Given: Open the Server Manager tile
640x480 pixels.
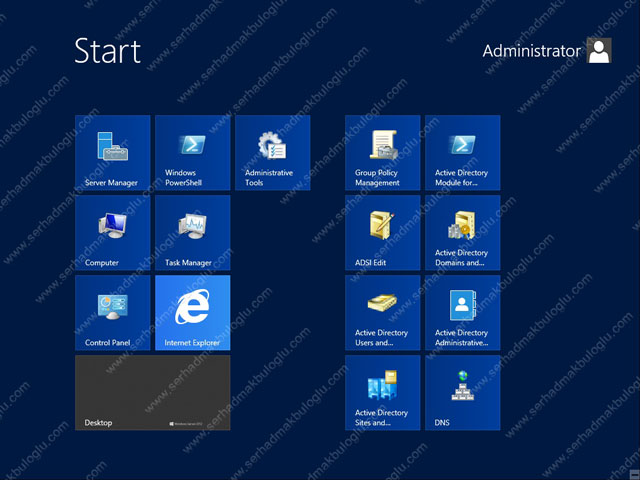Looking at the screenshot, I should pos(113,153).
